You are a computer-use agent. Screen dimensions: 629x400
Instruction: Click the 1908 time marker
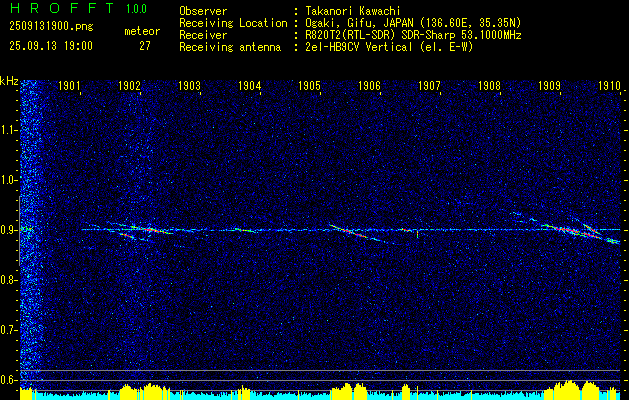click(490, 85)
